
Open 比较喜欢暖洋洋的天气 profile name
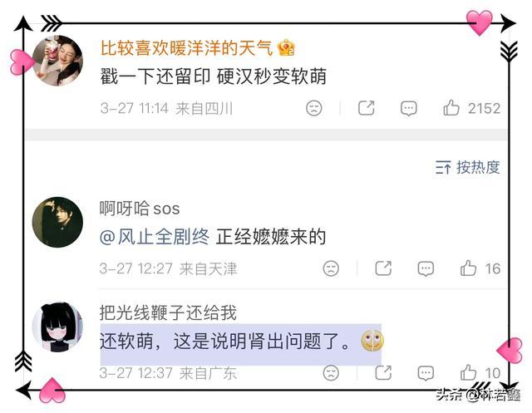186,48
